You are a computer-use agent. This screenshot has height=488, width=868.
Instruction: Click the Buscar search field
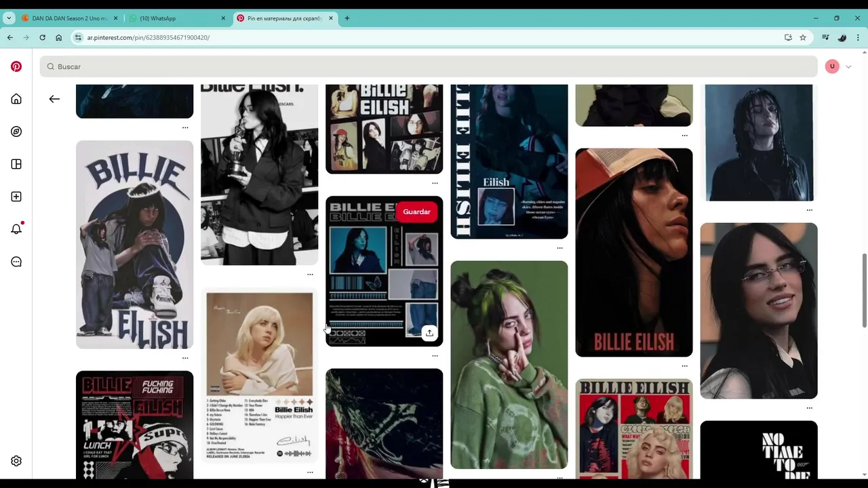click(x=429, y=66)
